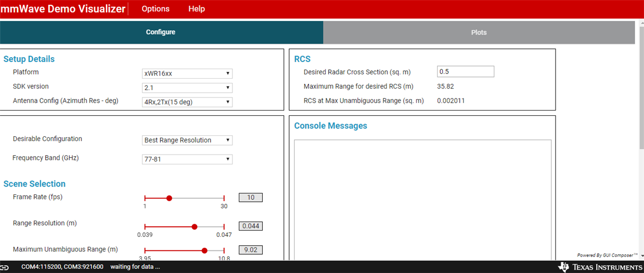644x273 pixels.
Task: Click the Desired Radar Cross Section label
Action: pos(357,72)
